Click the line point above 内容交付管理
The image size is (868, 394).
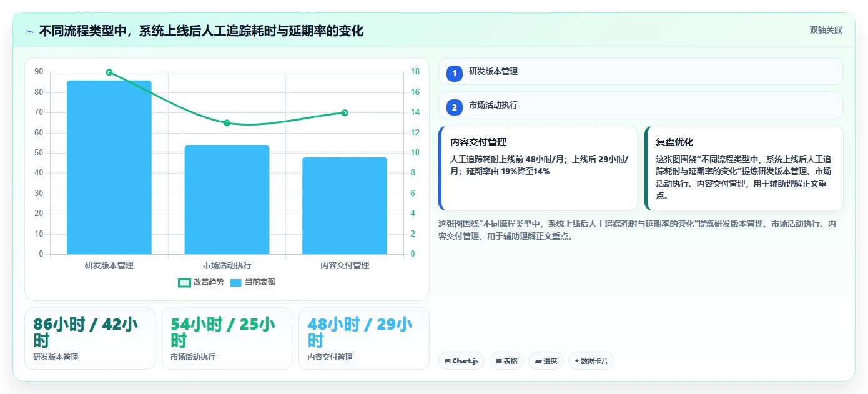(345, 113)
